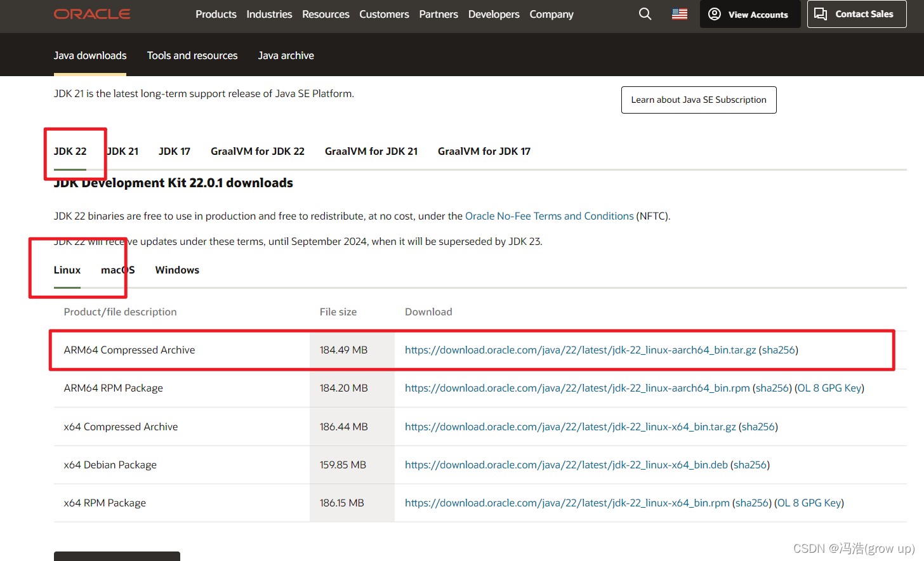
Task: Click the Oracle logo
Action: (92, 14)
